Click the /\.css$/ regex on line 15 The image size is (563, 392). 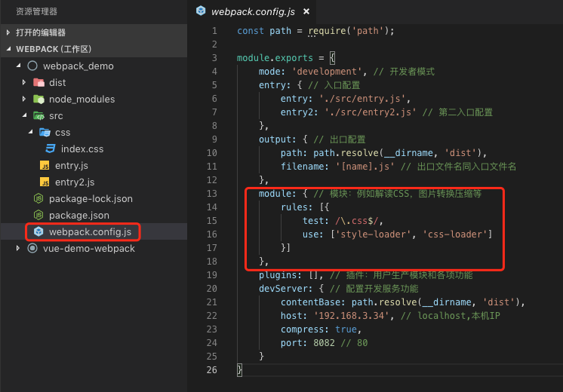pyautogui.click(x=356, y=221)
